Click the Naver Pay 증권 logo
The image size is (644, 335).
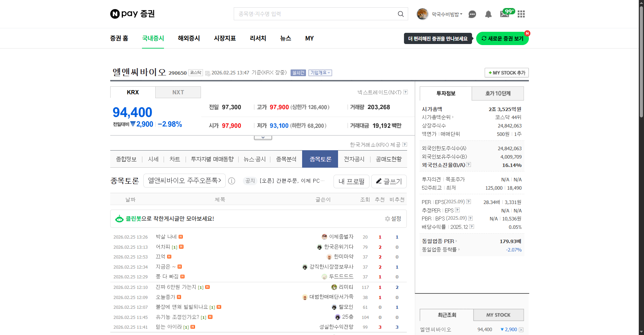coord(133,14)
